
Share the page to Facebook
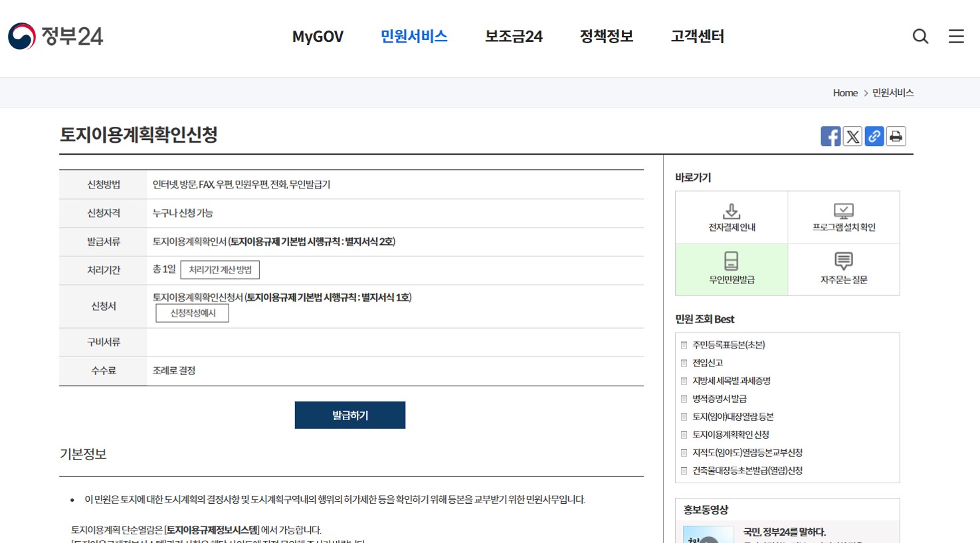click(831, 136)
